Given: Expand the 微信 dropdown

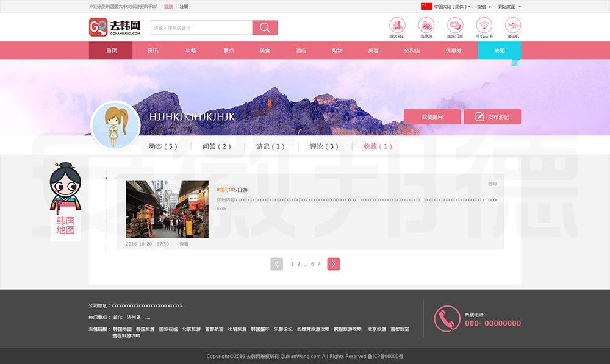Looking at the screenshot, I should pyautogui.click(x=483, y=7).
